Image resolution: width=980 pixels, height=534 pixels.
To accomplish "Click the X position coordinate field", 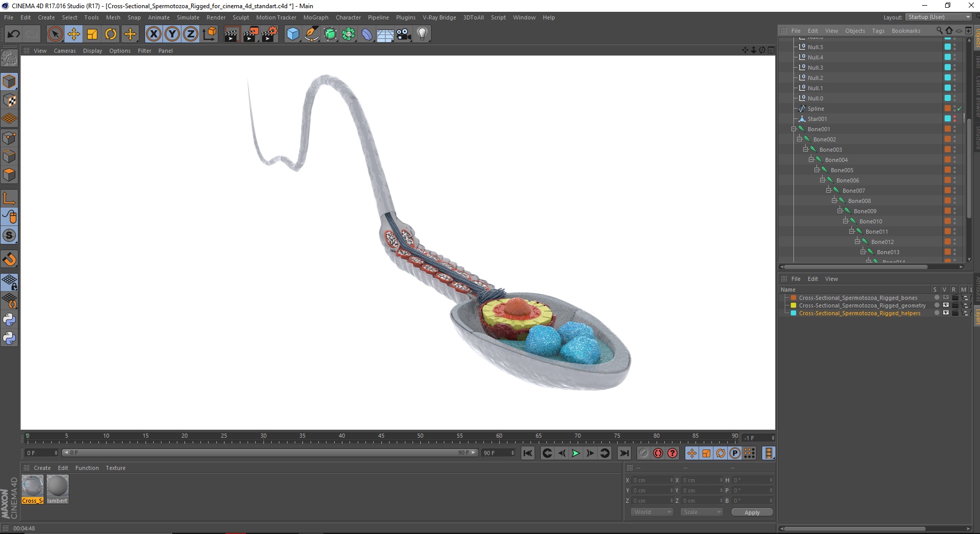I will pyautogui.click(x=651, y=480).
